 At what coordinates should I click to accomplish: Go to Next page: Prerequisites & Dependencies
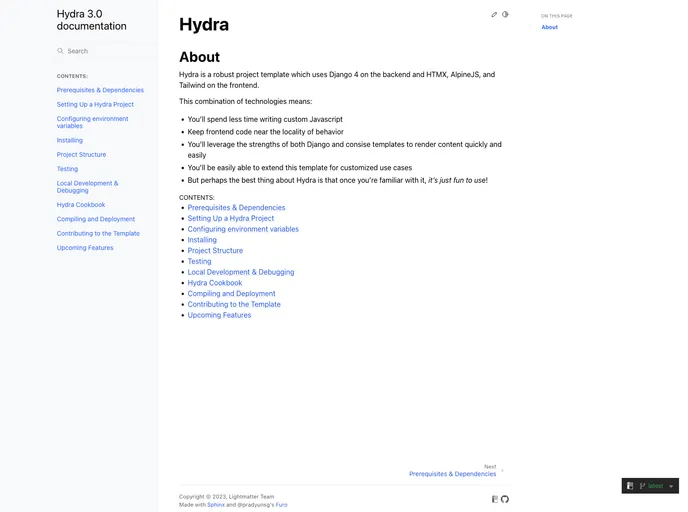(x=453, y=471)
